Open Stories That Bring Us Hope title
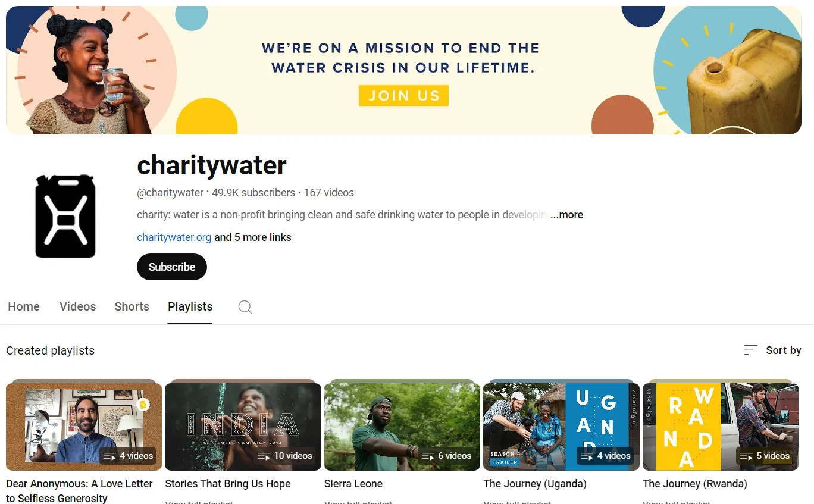The height and width of the screenshot is (504, 814). tap(228, 484)
